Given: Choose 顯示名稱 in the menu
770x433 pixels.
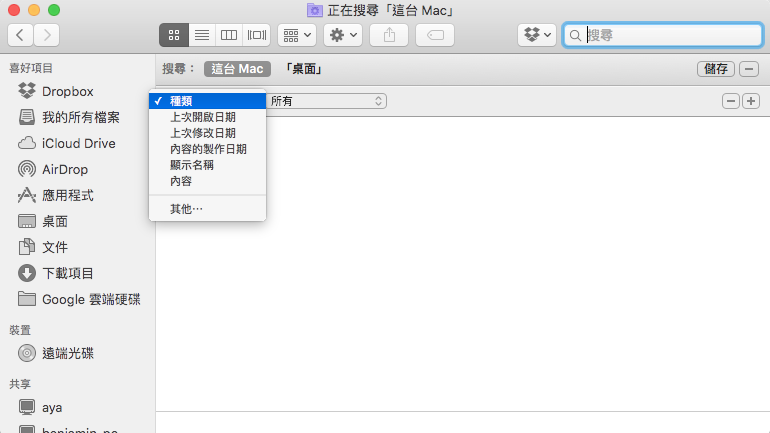Looking at the screenshot, I should (x=208, y=165).
